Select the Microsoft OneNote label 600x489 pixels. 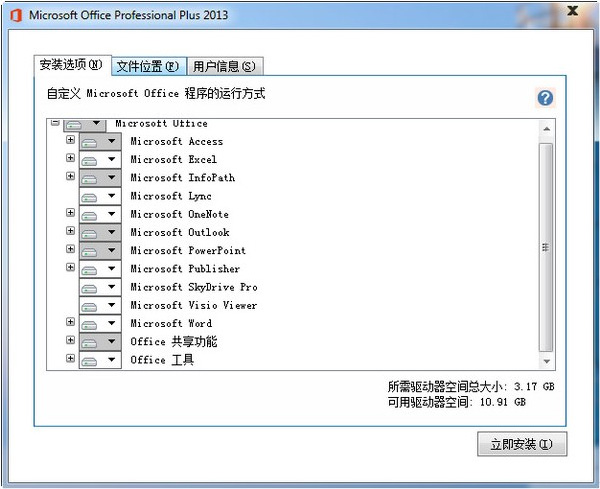pyautogui.click(x=179, y=214)
